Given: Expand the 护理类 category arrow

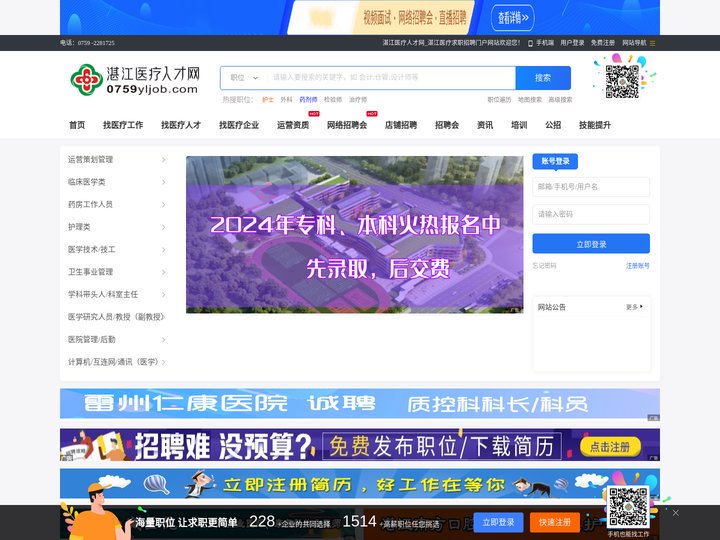Looking at the screenshot, I should click(x=163, y=227).
